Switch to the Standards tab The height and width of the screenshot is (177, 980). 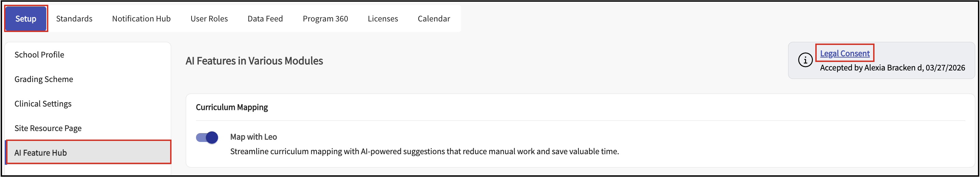74,19
